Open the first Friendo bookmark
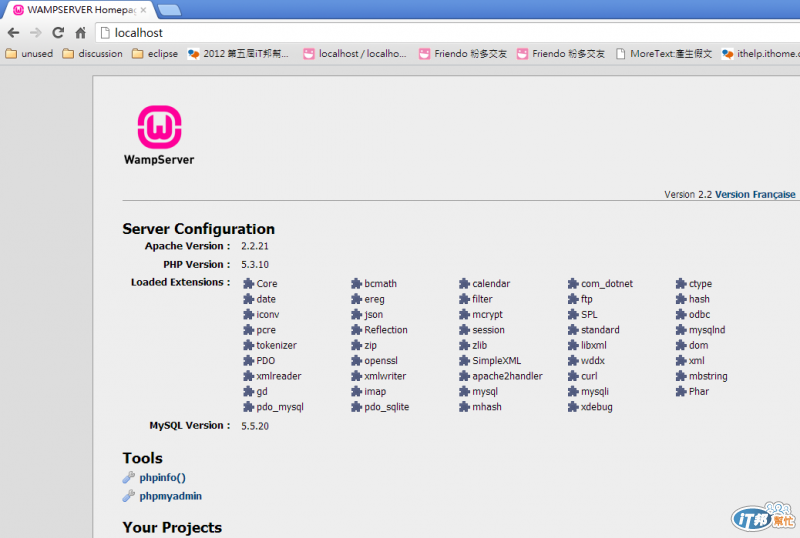Viewport: 800px width, 538px height. (463, 54)
